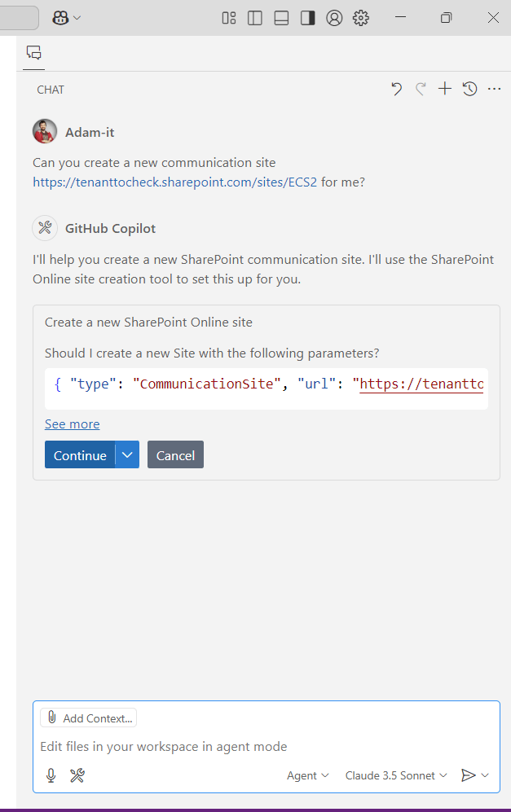Start a new chat session
The width and height of the screenshot is (511, 812).
pyautogui.click(x=444, y=89)
